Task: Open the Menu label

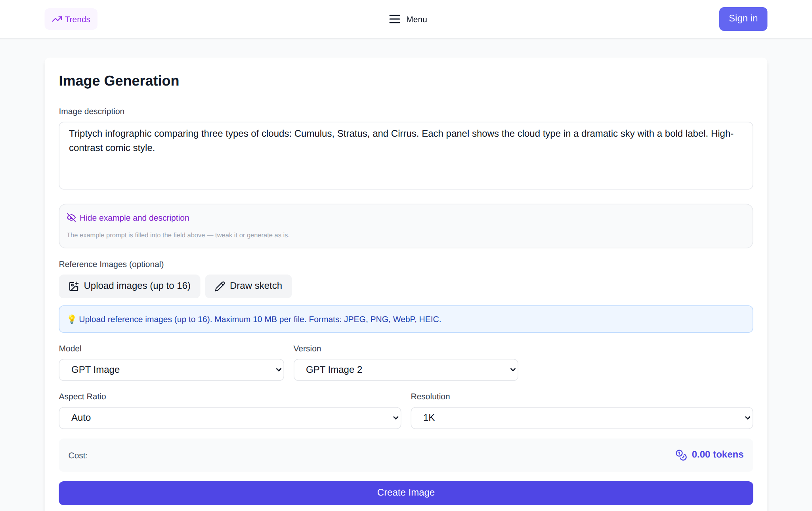Action: [x=417, y=19]
